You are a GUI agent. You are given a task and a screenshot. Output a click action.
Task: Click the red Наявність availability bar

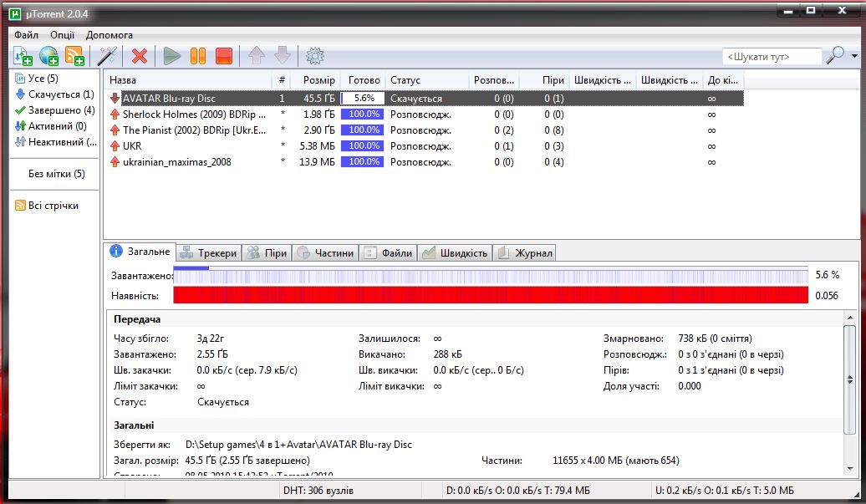491,295
